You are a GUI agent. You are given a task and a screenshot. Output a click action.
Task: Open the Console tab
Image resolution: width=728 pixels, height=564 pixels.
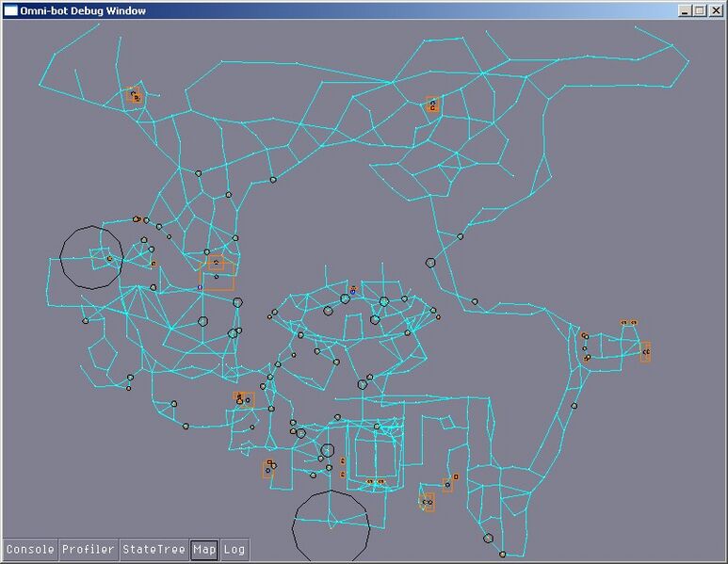click(x=30, y=550)
